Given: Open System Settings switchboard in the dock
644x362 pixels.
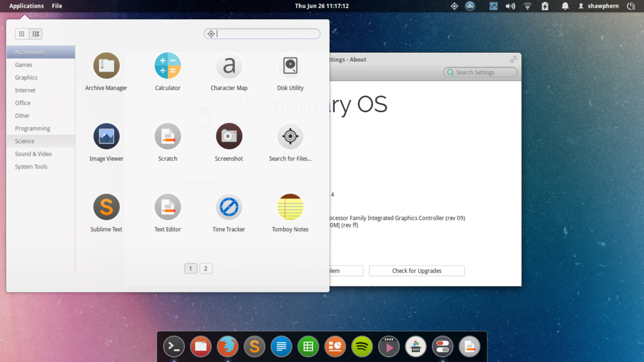Looking at the screenshot, I should [x=443, y=347].
